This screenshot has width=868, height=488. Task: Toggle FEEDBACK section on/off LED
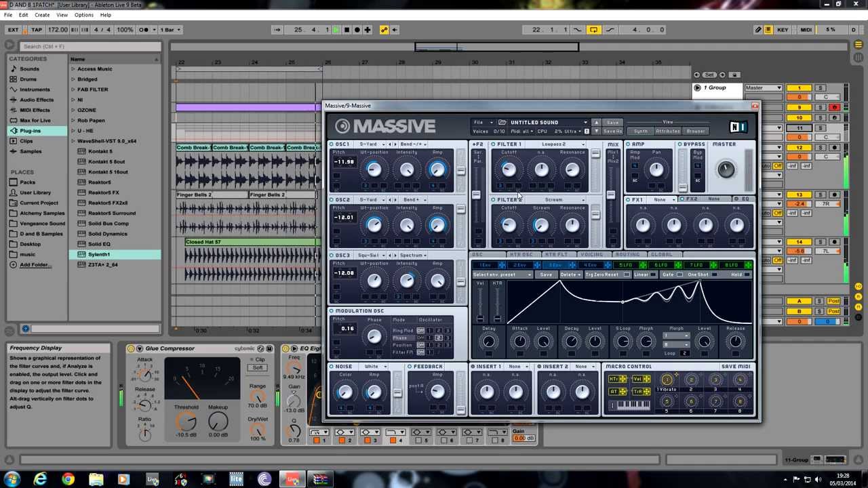410,367
